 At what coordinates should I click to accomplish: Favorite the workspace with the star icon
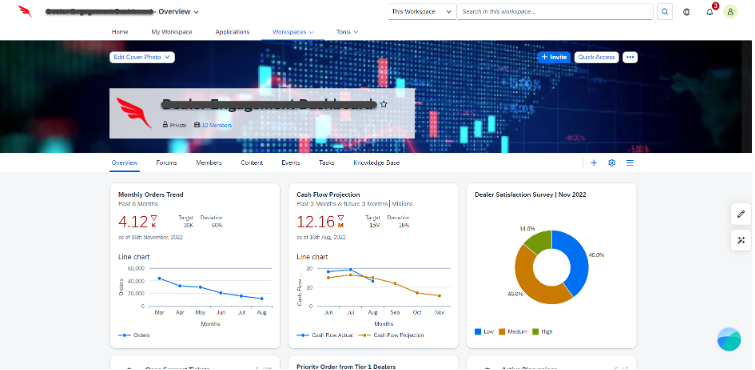383,104
